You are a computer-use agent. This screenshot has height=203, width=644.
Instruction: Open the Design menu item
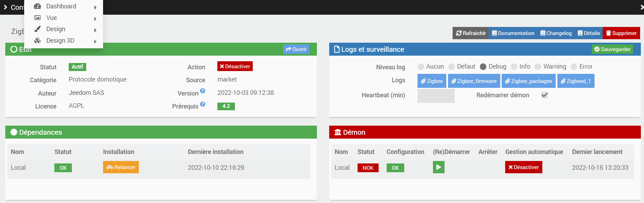pos(56,29)
